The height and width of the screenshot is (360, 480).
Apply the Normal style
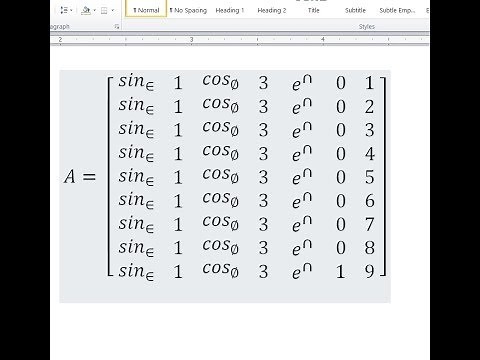(146, 9)
